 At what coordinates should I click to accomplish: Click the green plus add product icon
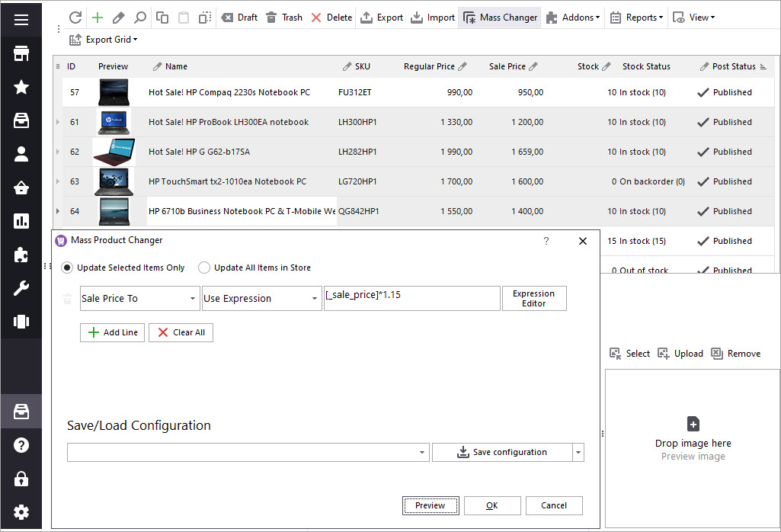coord(97,18)
